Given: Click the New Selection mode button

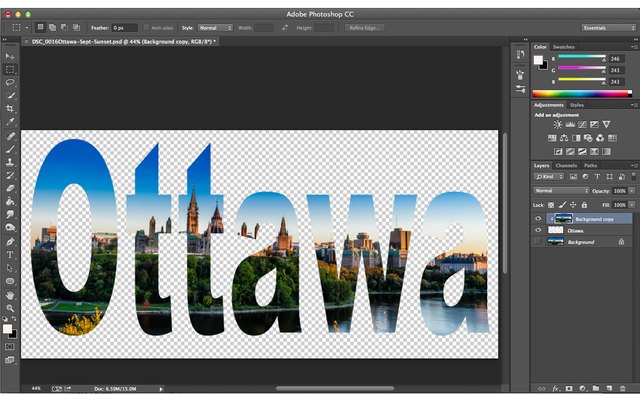Looking at the screenshot, I should [40, 27].
